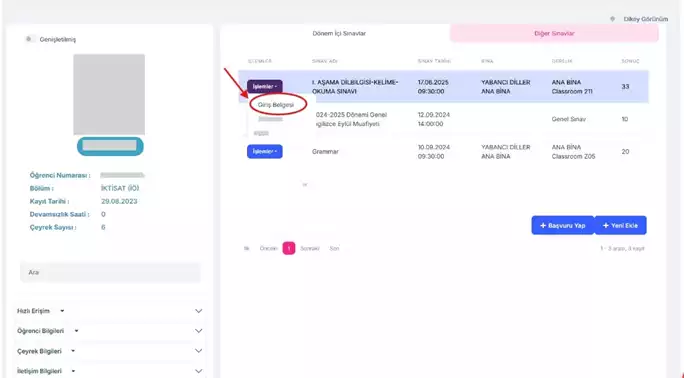Screen dimensions: 684x378
Task: Click the '1 - 3 arası, 3 kayıt' record count
Action: [622, 249]
